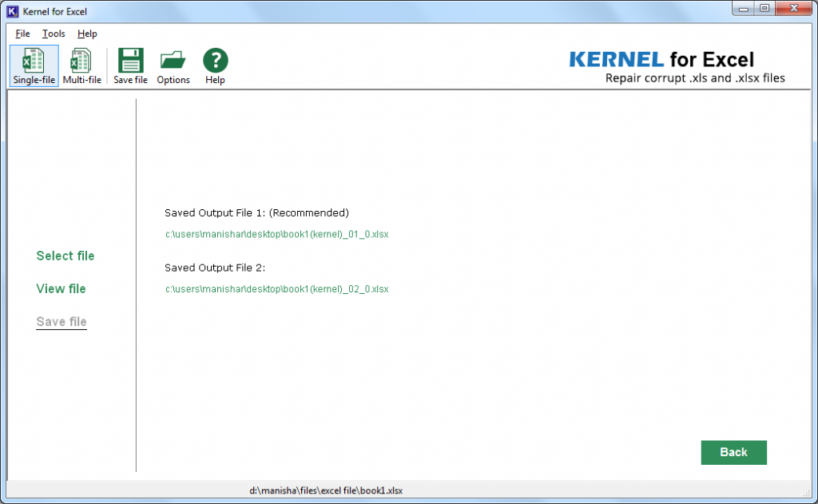This screenshot has width=818, height=504.
Task: Open the Help menu
Action: click(87, 34)
